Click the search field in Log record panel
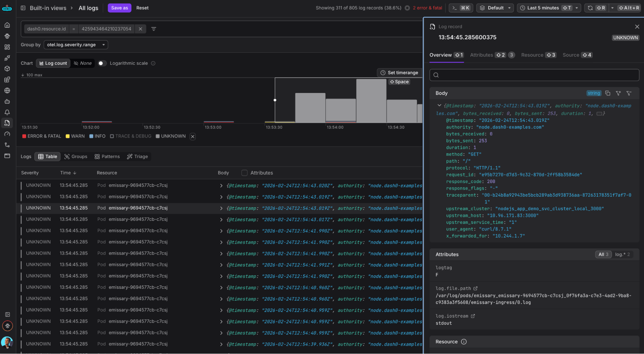Image resolution: width=644 pixels, height=354 pixels. click(534, 75)
